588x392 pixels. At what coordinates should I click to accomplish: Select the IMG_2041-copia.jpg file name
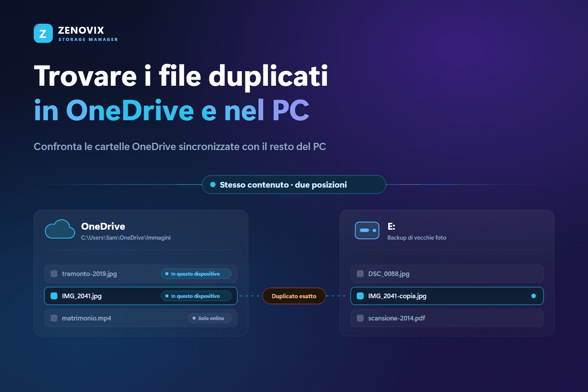click(x=397, y=296)
